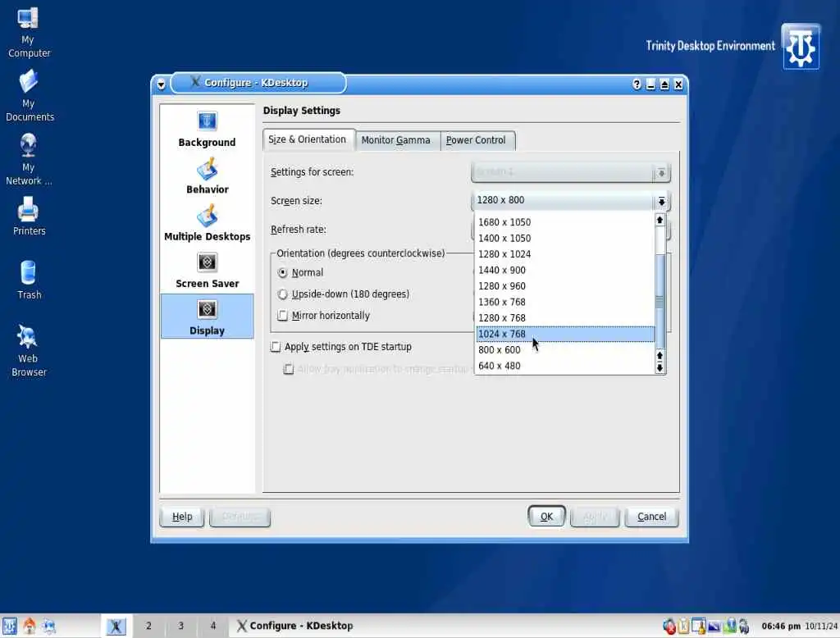Click the Trinity Desktop Environment logo
This screenshot has width=840, height=638.
tap(801, 47)
